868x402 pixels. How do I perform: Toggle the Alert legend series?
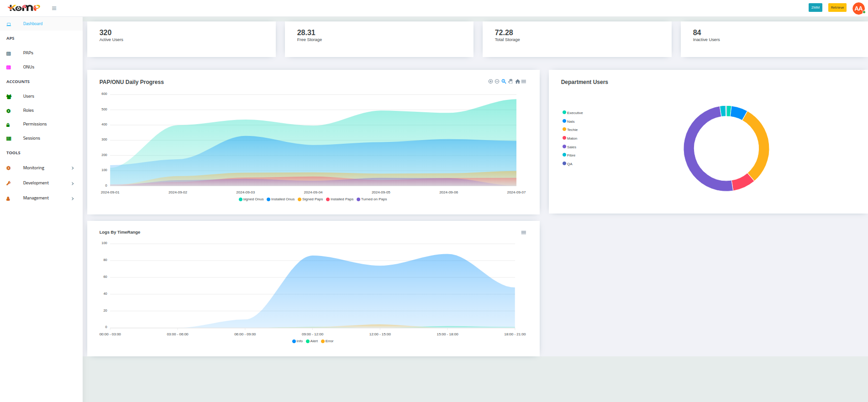click(312, 341)
